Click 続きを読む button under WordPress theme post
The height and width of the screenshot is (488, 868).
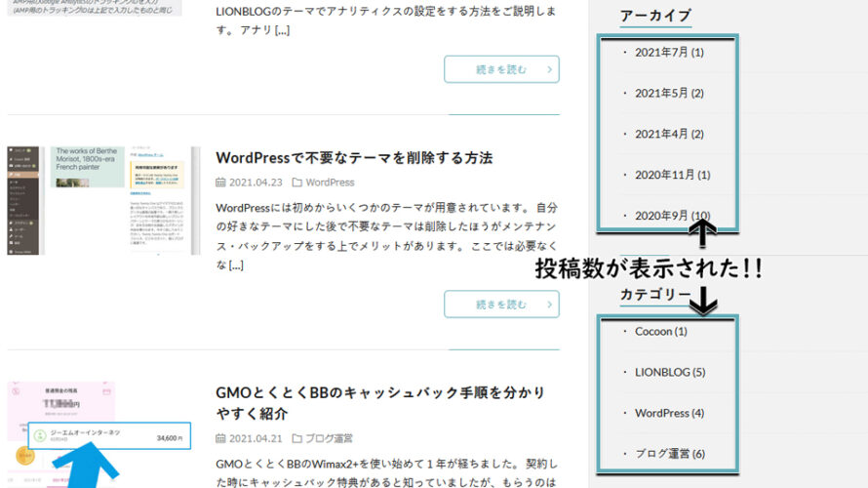[x=501, y=305]
